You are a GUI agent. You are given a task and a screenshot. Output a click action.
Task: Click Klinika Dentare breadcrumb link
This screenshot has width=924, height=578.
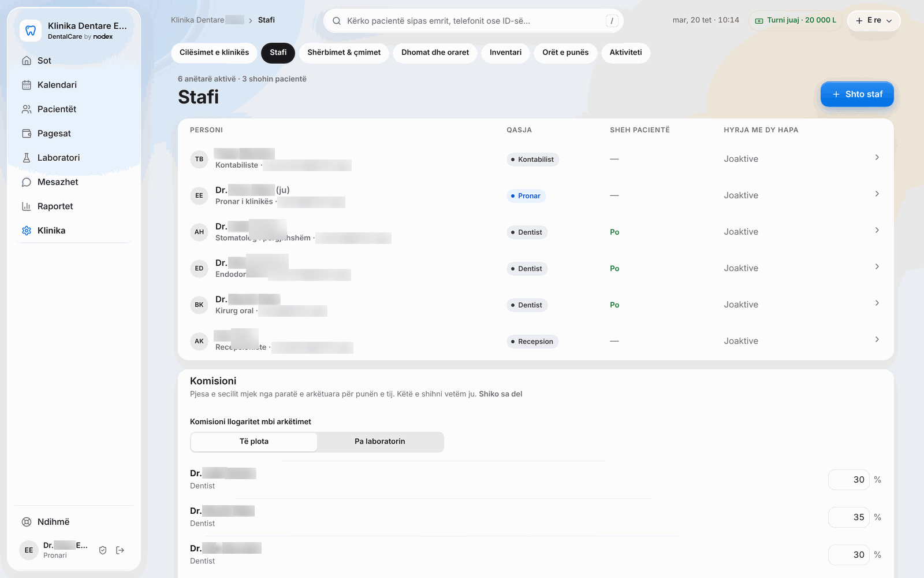click(207, 20)
